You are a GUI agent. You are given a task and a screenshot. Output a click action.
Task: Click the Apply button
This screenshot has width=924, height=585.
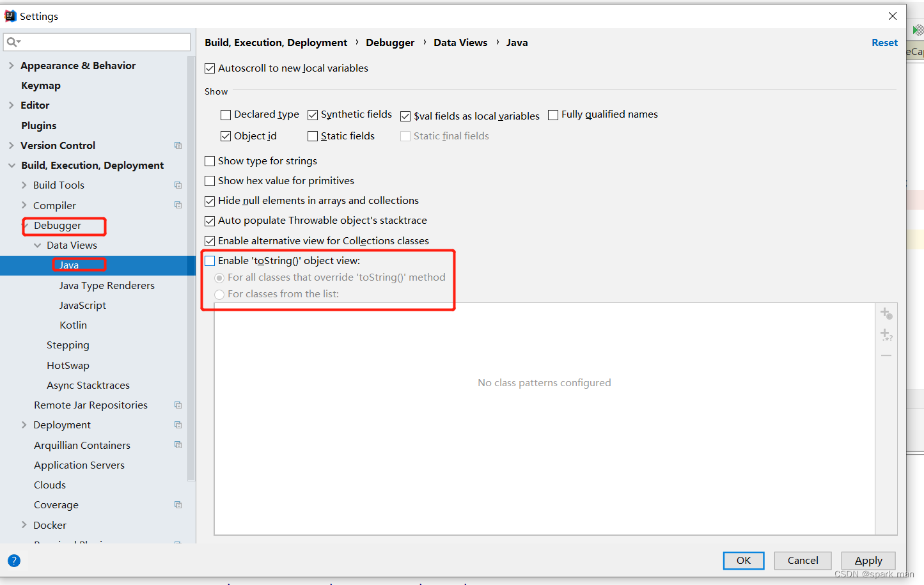pyautogui.click(x=868, y=561)
